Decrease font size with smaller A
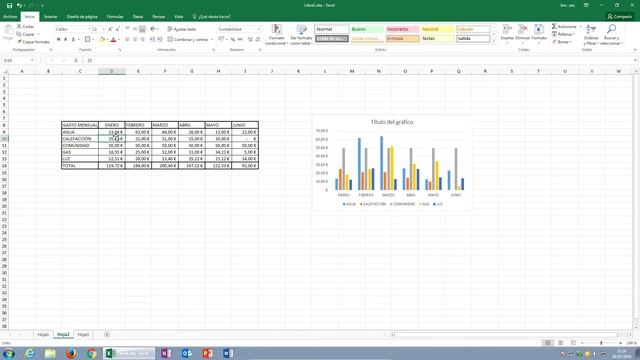 (118, 29)
